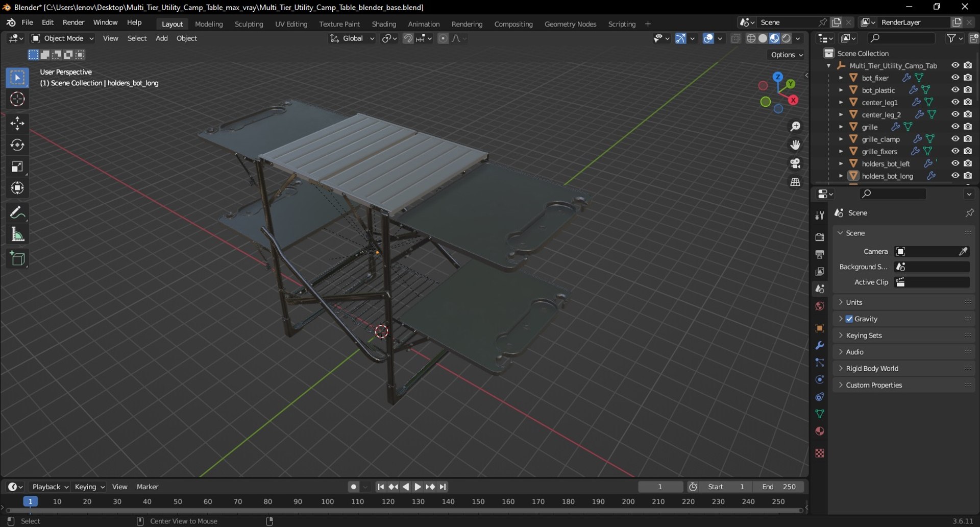Click the pan view hand icon
Image resolution: width=980 pixels, height=527 pixels.
[795, 145]
